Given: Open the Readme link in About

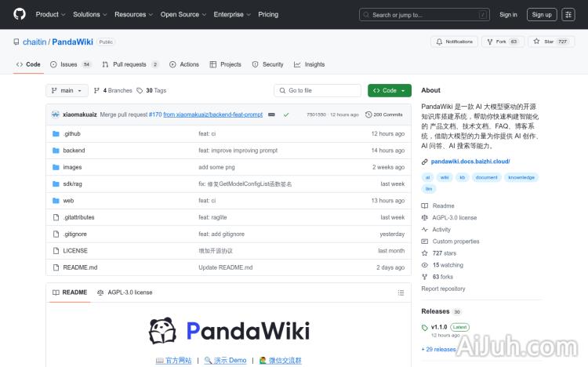Looking at the screenshot, I should (x=438, y=205).
